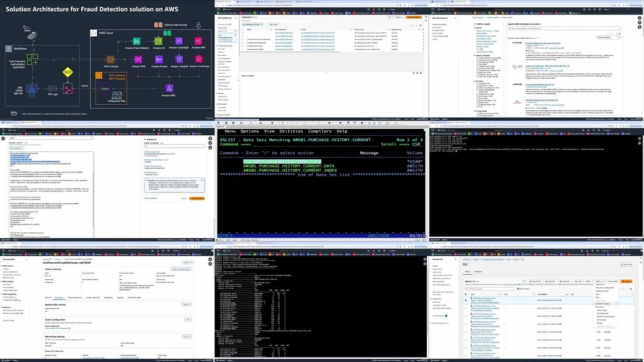Click Clear filters button in Endpoints list
This screenshot has height=362, width=644.
274,25
